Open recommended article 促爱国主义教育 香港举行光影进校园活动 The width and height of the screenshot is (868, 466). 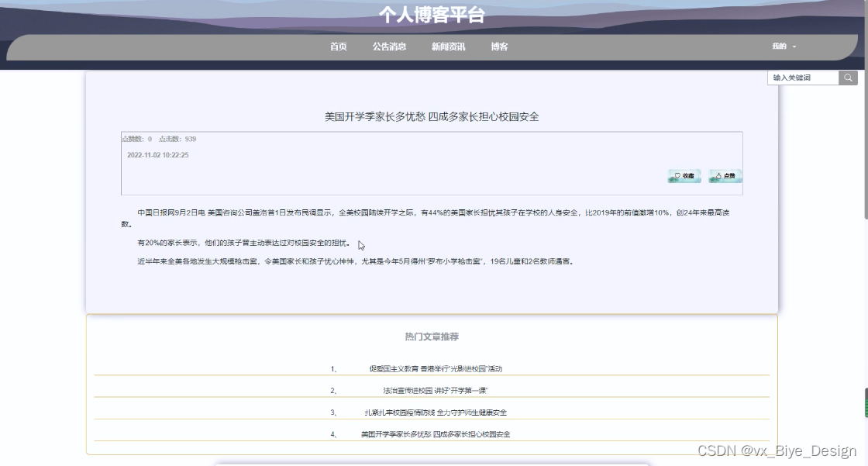click(x=436, y=368)
